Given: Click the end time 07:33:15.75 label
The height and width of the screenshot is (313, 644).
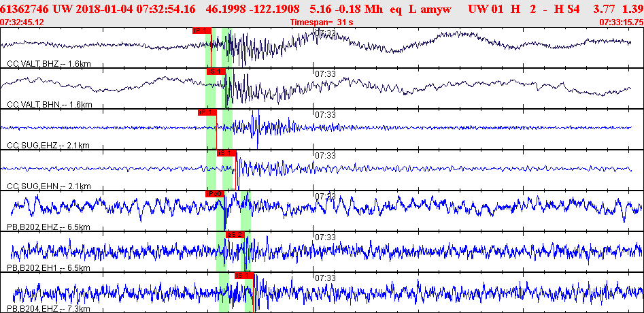Looking at the screenshot, I should pos(621,22).
